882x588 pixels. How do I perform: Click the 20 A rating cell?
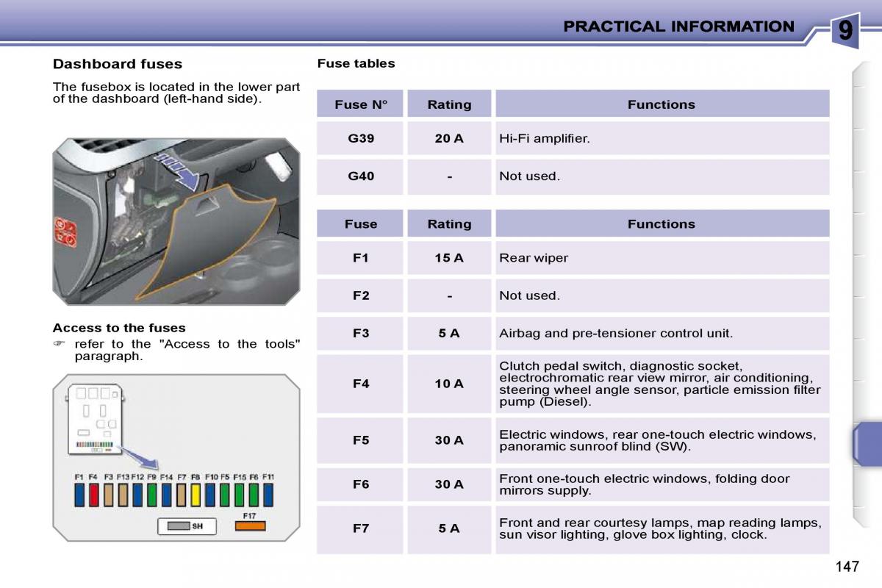click(x=449, y=137)
